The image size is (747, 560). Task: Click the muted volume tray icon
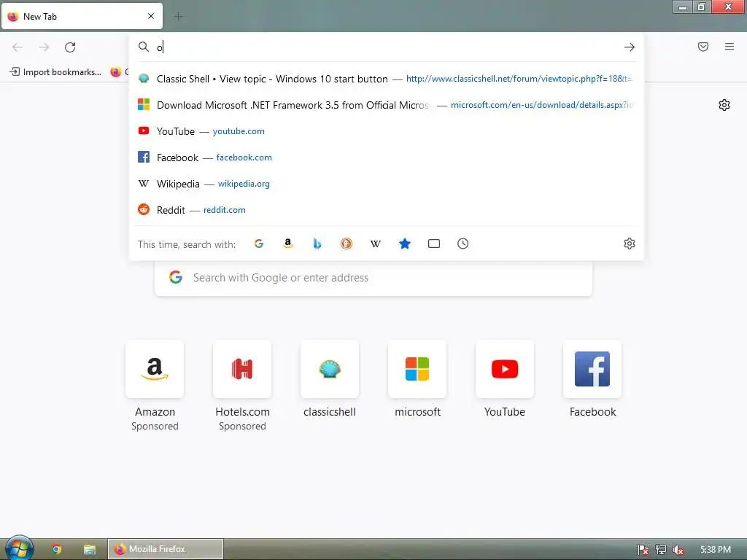tap(678, 550)
